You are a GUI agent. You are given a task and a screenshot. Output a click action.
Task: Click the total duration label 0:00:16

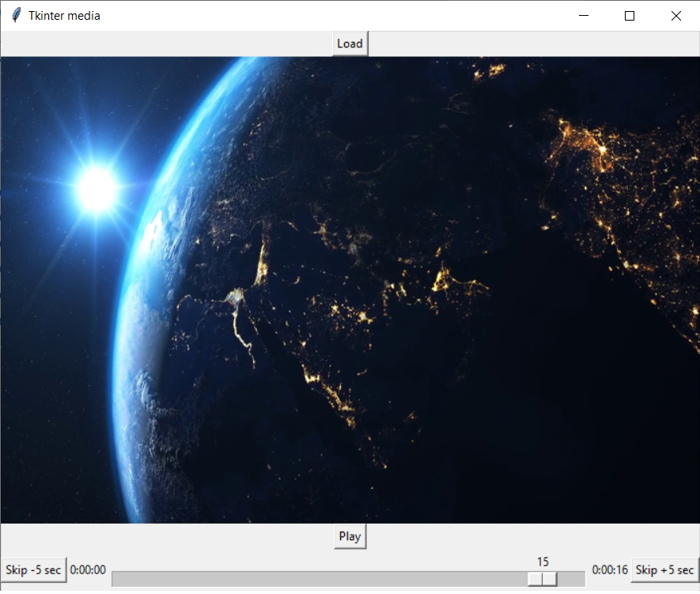point(609,570)
